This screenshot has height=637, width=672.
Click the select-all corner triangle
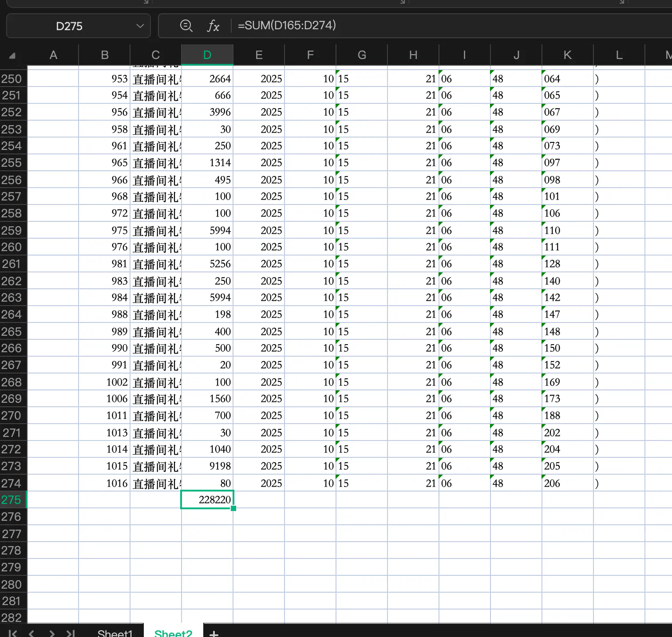12,55
